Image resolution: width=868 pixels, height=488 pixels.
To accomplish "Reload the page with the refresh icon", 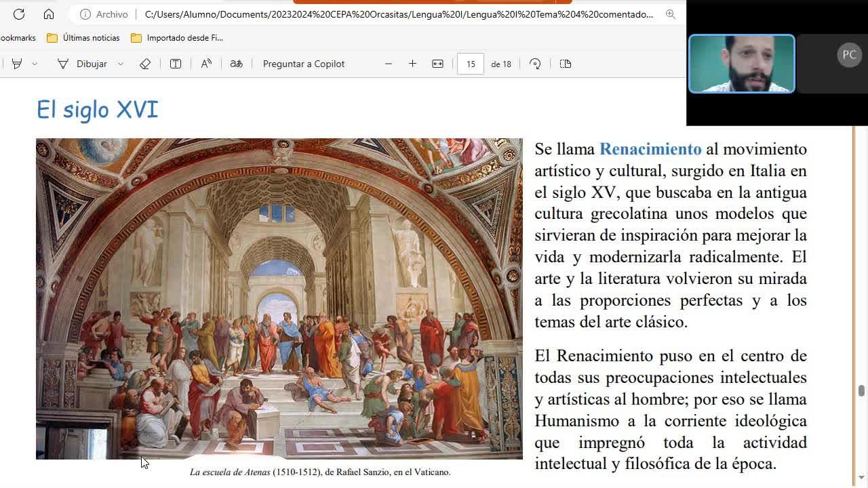I will point(19,14).
